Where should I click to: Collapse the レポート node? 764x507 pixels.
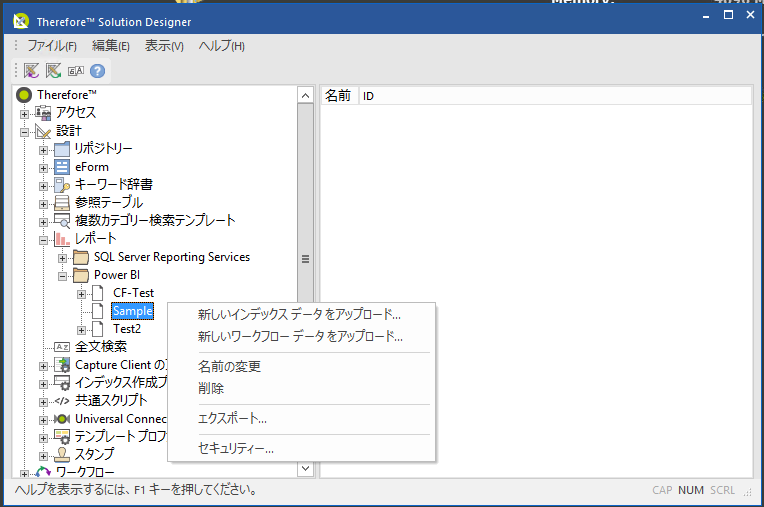pos(43,240)
